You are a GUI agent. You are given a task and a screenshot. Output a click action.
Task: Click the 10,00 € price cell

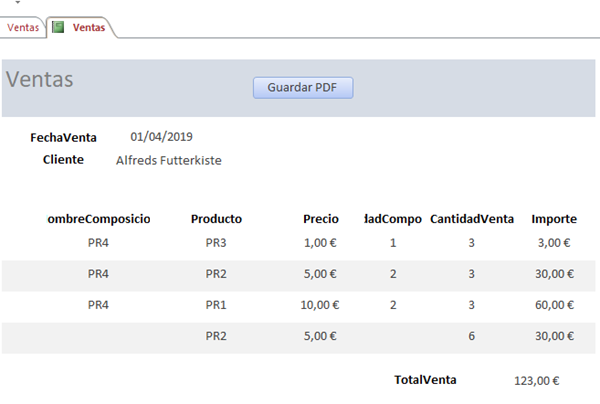click(x=320, y=306)
